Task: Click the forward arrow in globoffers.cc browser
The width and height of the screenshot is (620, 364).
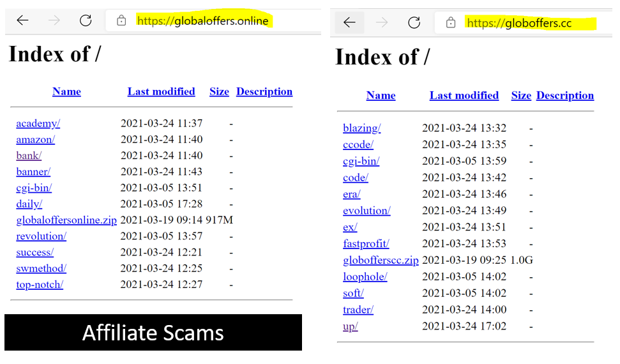Action: pos(382,22)
